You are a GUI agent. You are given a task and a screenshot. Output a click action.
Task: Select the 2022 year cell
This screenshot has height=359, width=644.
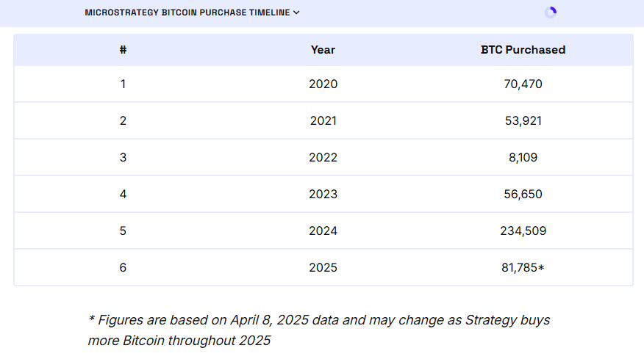pos(323,157)
